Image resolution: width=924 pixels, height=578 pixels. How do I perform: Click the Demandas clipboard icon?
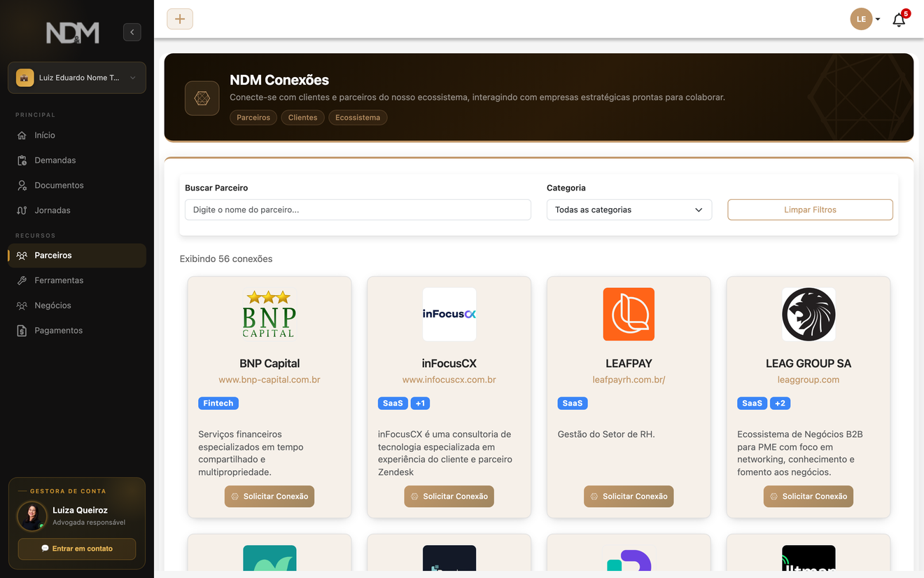pyautogui.click(x=22, y=160)
